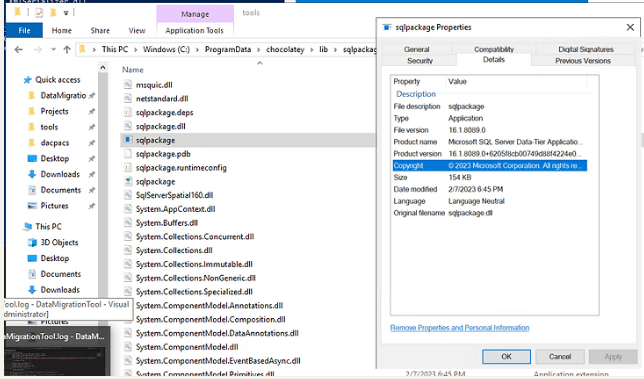Click the OK button

(506, 356)
